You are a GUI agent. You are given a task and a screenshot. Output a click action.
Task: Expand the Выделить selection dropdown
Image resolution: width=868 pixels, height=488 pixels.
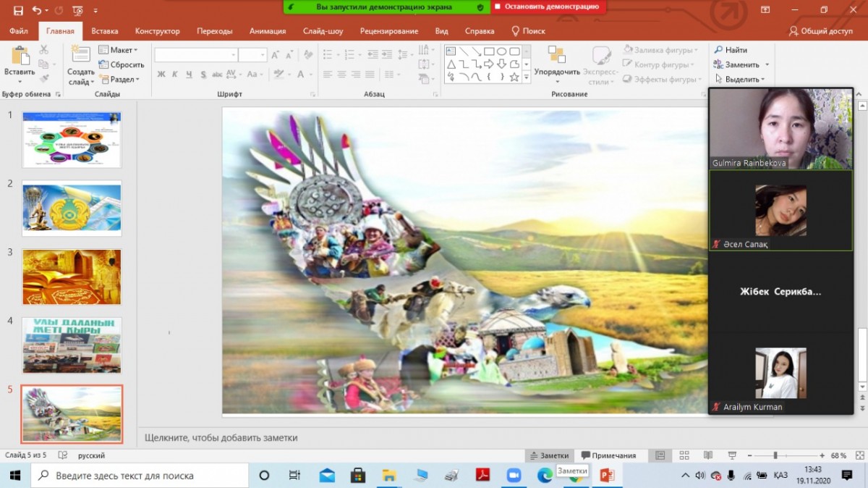coord(741,80)
